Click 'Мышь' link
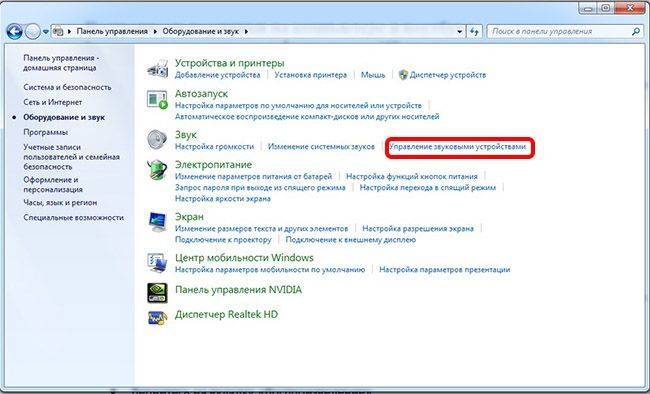Image resolution: width=650 pixels, height=394 pixels. [x=373, y=75]
